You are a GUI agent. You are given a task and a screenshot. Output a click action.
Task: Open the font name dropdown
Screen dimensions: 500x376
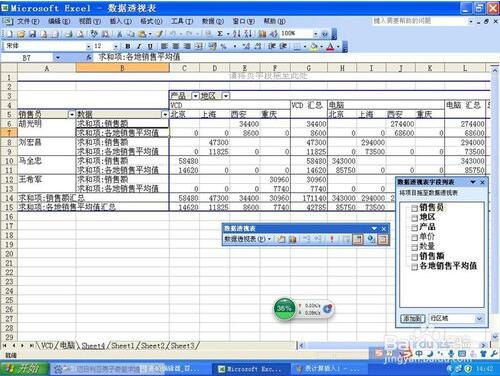(88, 46)
